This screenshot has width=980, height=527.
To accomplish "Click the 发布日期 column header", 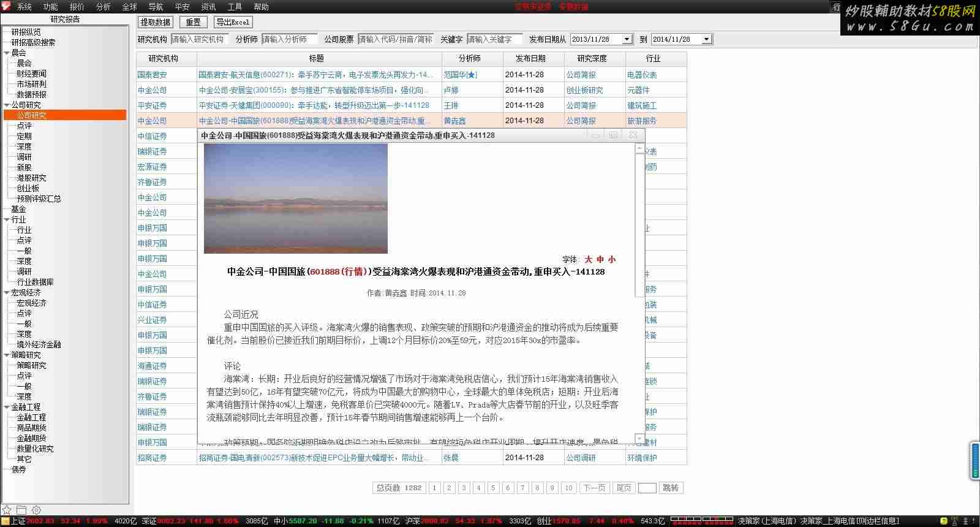I will (533, 59).
